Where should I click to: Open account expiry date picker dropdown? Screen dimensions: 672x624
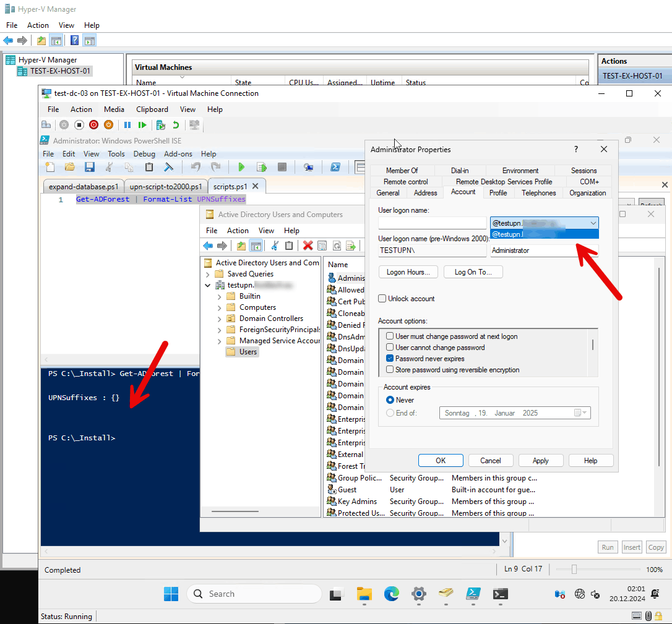pos(581,413)
